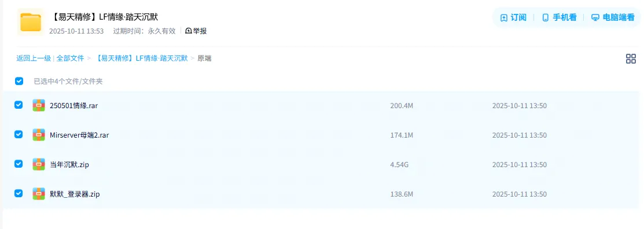Uncheck the select-all files checkbox
This screenshot has width=644, height=229.
tap(19, 81)
